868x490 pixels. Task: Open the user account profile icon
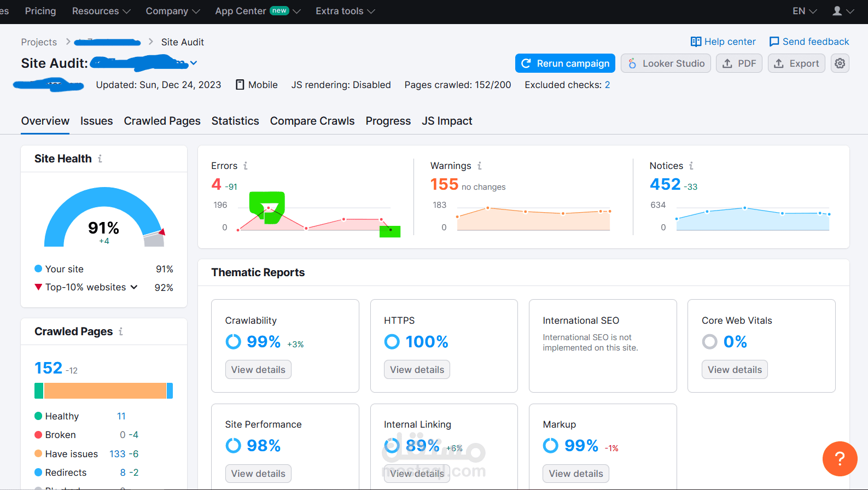(837, 11)
